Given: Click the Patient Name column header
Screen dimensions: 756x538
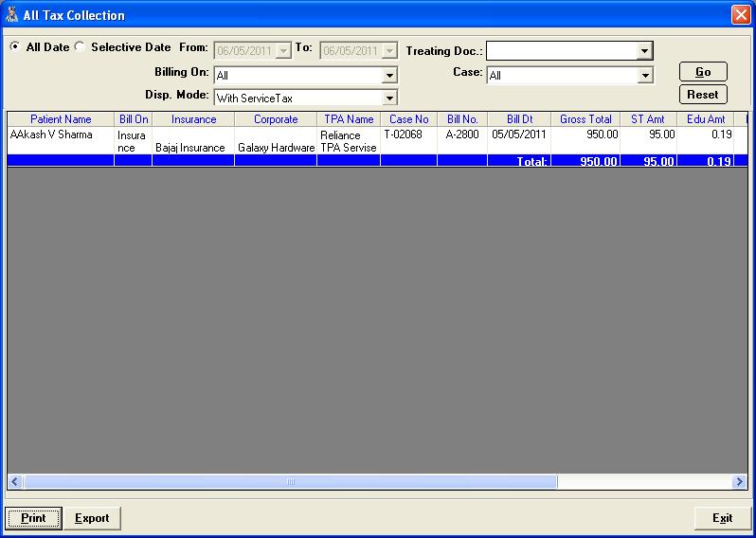Looking at the screenshot, I should click(x=61, y=119).
